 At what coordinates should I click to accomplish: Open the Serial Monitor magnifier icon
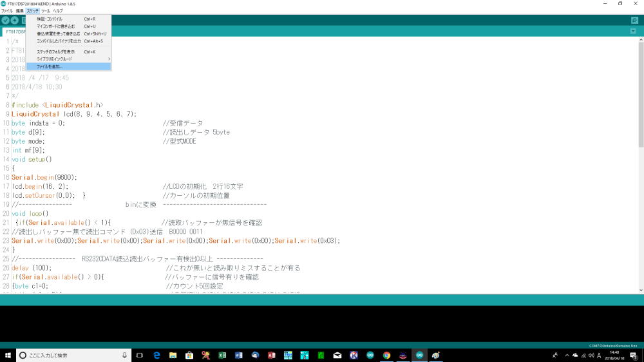(x=634, y=20)
